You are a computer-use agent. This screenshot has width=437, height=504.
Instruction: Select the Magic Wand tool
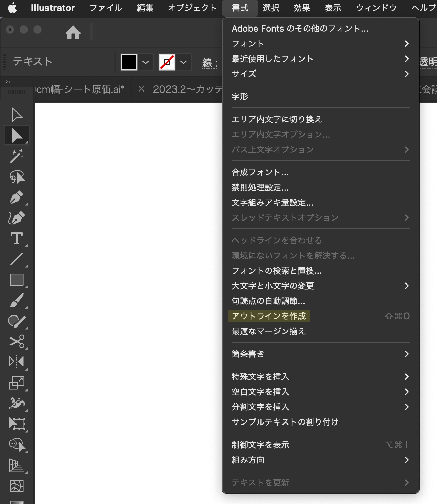pos(17,156)
